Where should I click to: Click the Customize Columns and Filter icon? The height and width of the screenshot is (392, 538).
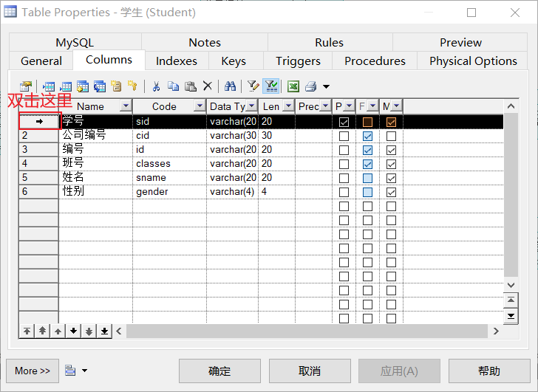253,86
